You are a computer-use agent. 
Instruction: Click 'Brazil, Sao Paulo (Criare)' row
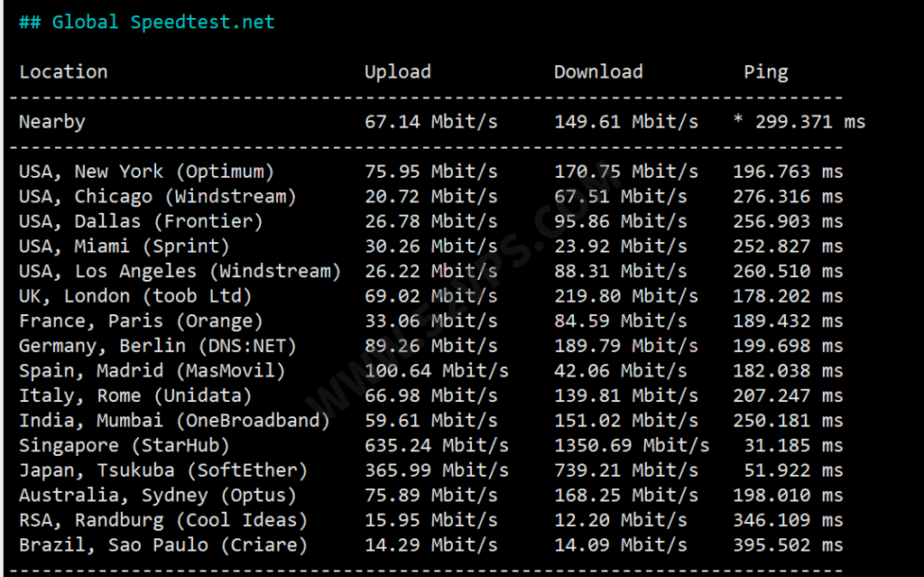tap(163, 544)
